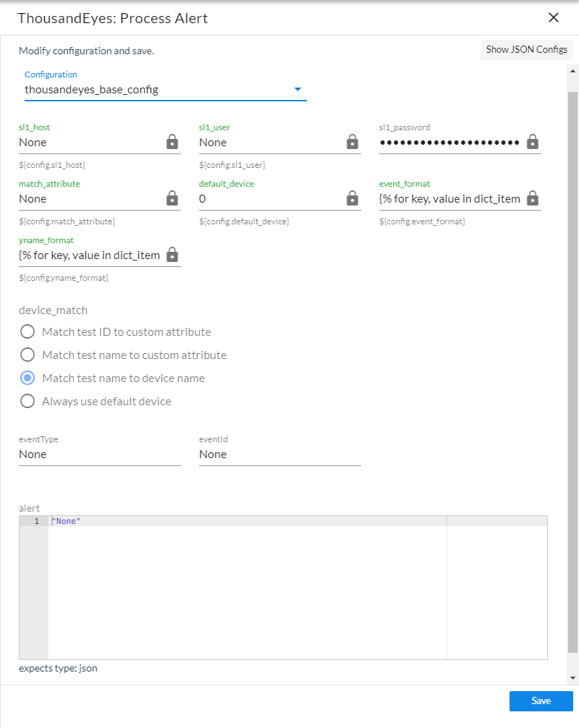Screen dimensions: 579x728
Task: Click the ${config.sl1_user} hint text
Action: [x=232, y=165]
